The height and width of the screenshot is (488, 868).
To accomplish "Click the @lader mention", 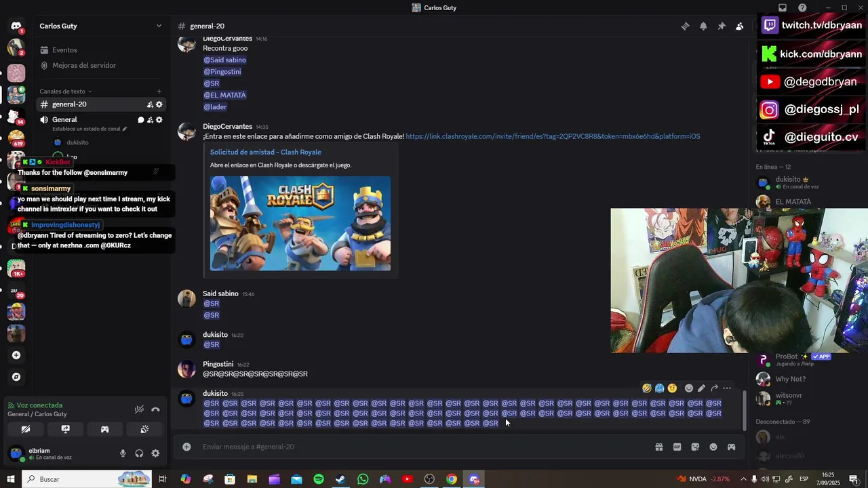I will 215,107.
